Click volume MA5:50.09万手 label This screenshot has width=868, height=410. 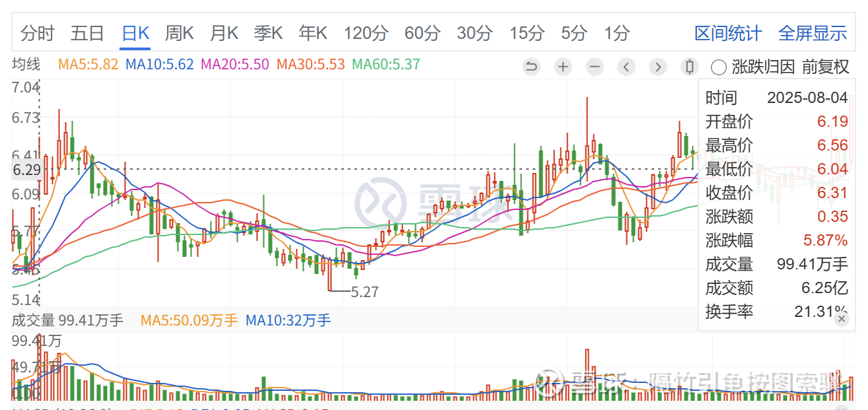pyautogui.click(x=189, y=321)
